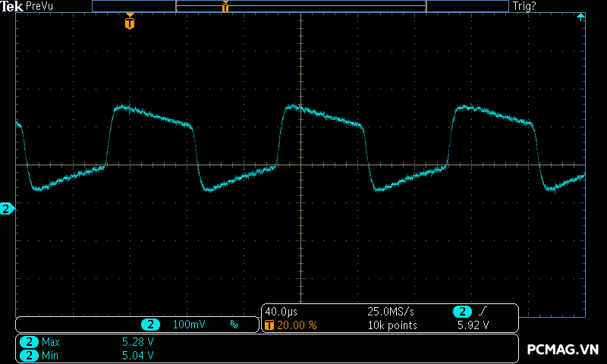This screenshot has width=607, height=364.
Task: Click the Max 5.28 V measurement value
Action: coord(137,342)
